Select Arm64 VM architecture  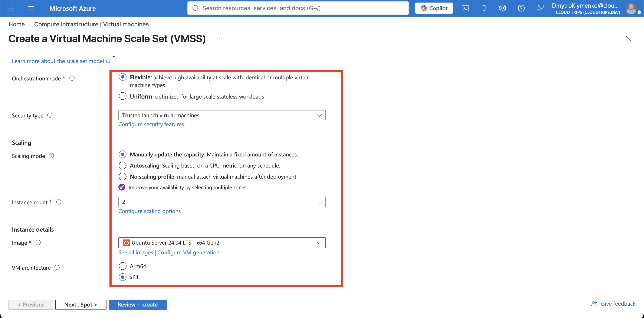point(122,266)
